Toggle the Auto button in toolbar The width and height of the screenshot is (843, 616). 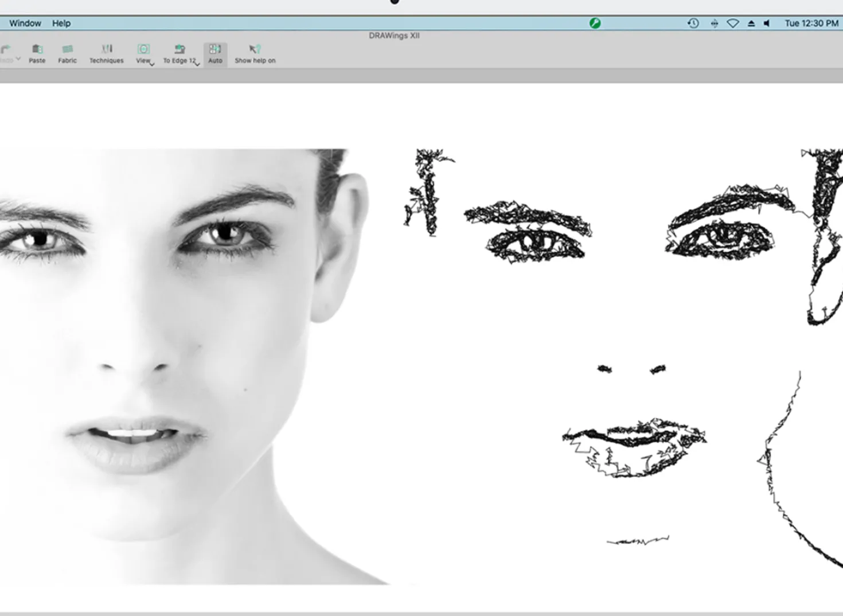tap(215, 54)
